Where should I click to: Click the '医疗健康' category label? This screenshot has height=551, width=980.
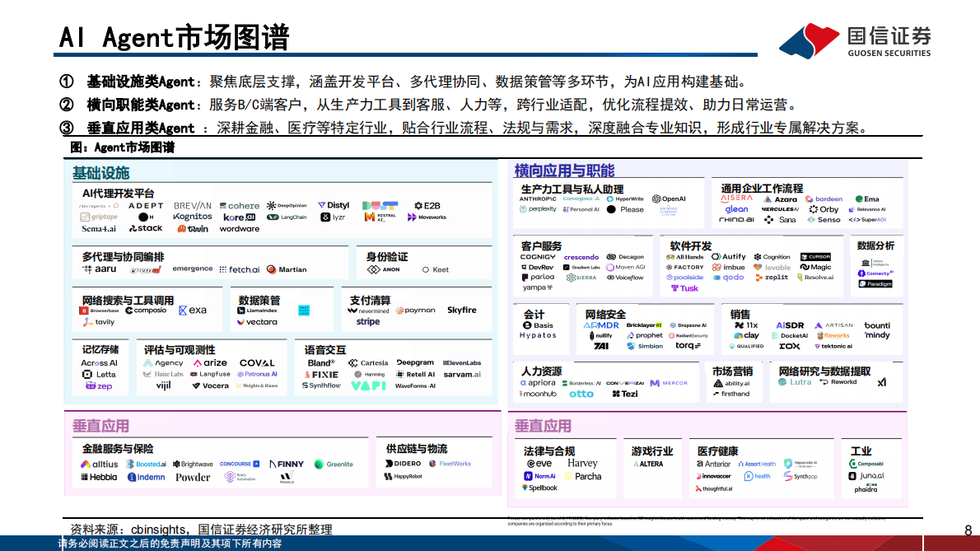point(717,451)
